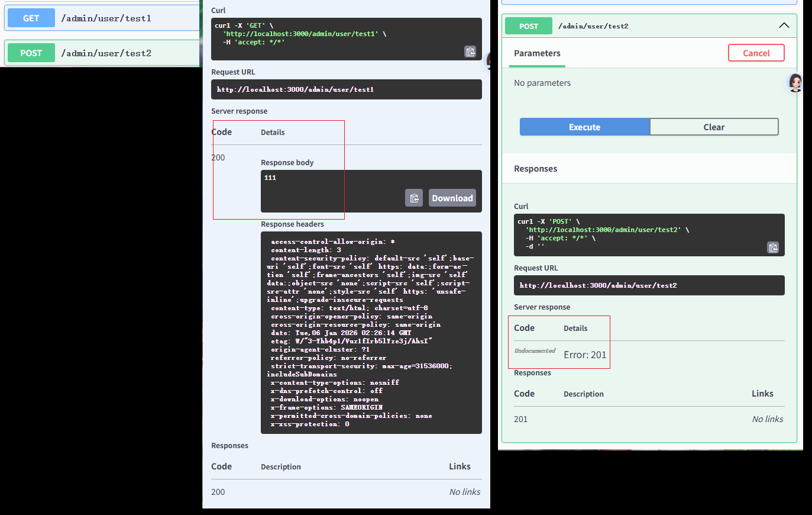
Task: Click the POST badge in the left endpoint list
Action: click(31, 53)
